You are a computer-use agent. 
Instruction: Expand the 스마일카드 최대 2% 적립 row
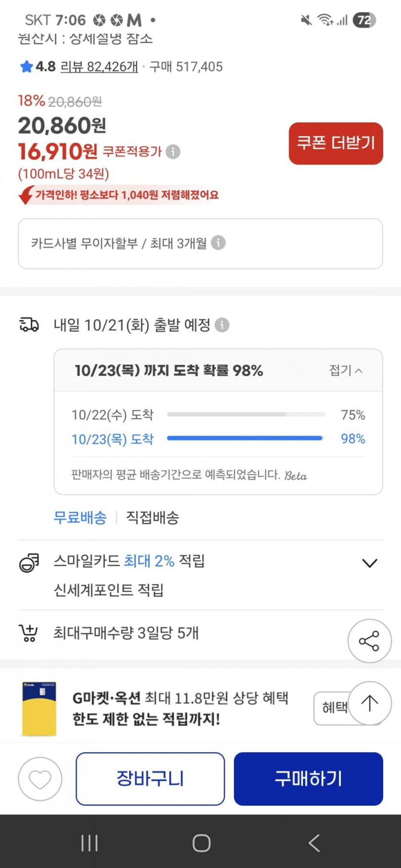tap(369, 562)
